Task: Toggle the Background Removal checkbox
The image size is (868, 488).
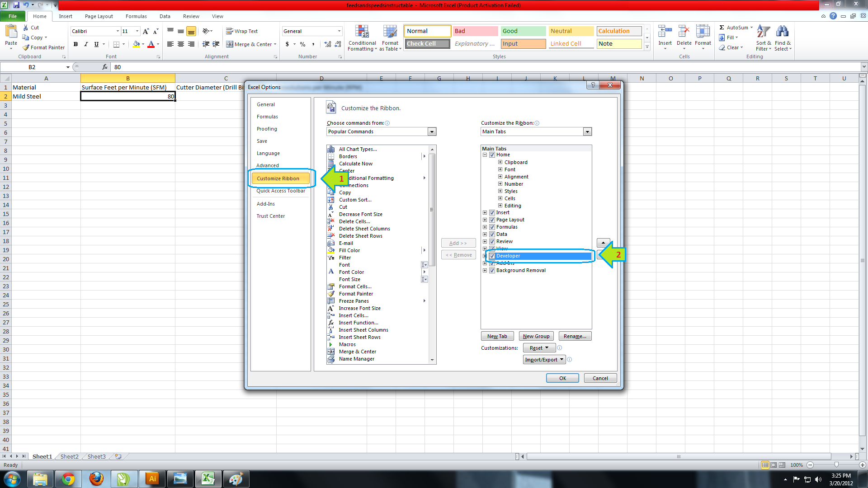Action: point(492,271)
